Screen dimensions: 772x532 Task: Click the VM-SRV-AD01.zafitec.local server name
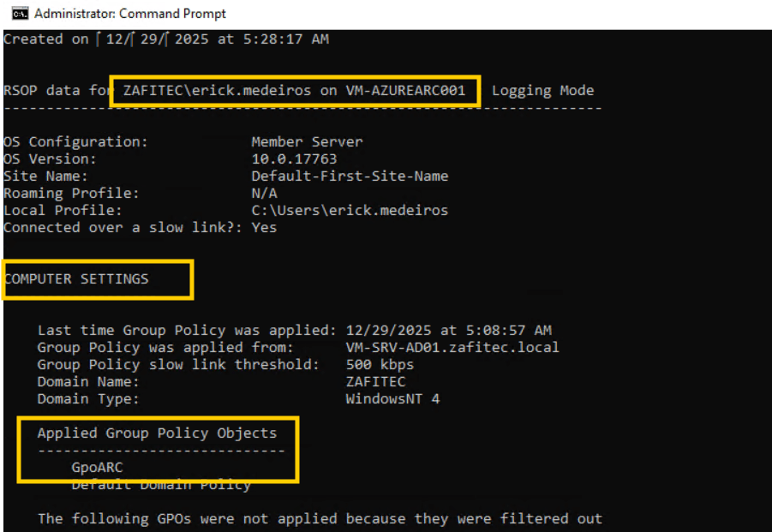click(x=452, y=348)
